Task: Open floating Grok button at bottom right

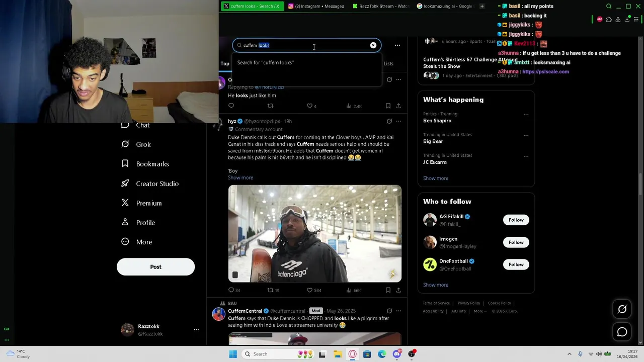Action: click(x=622, y=309)
